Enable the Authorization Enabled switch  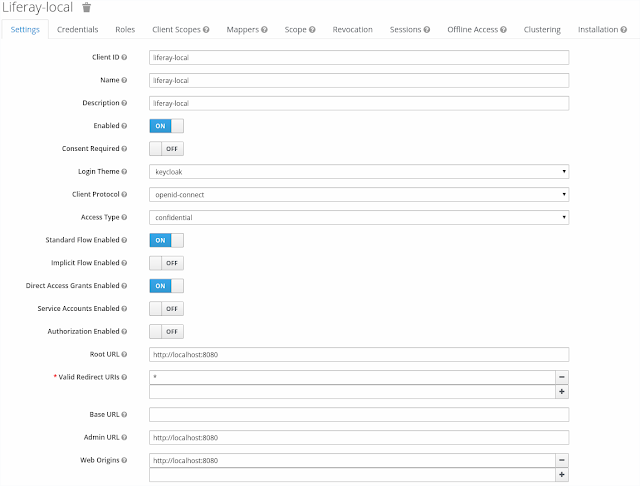[x=167, y=331]
